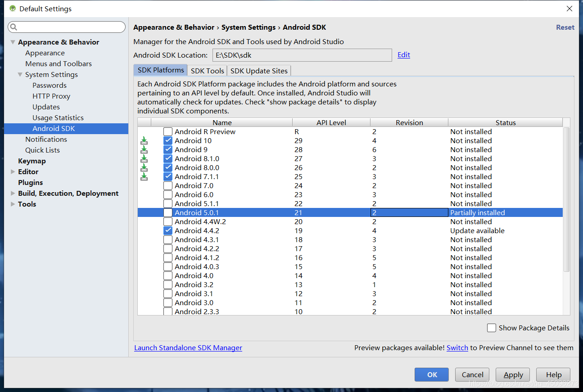
Task: Open Keymap settings page
Action: 32,161
